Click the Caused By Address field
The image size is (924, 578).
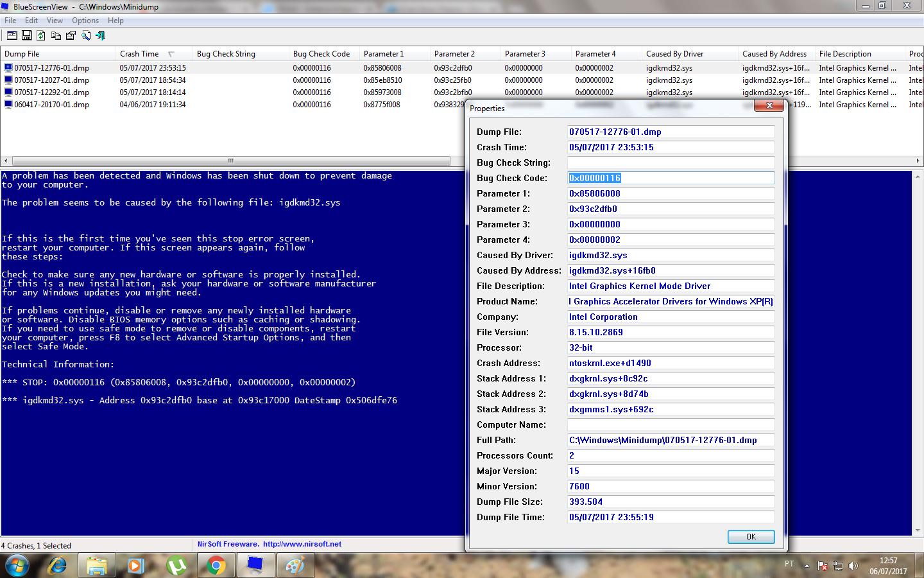click(671, 270)
